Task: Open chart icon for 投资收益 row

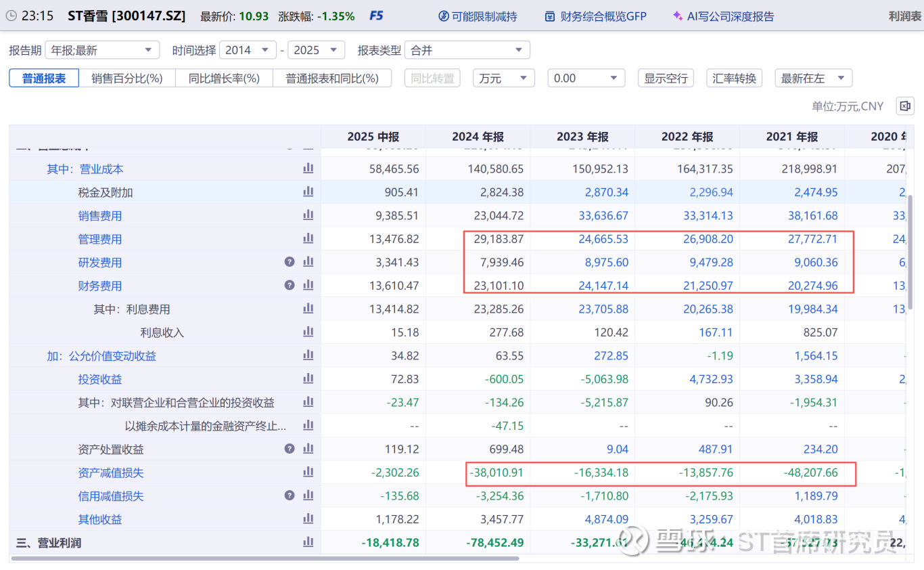Action: point(308,379)
